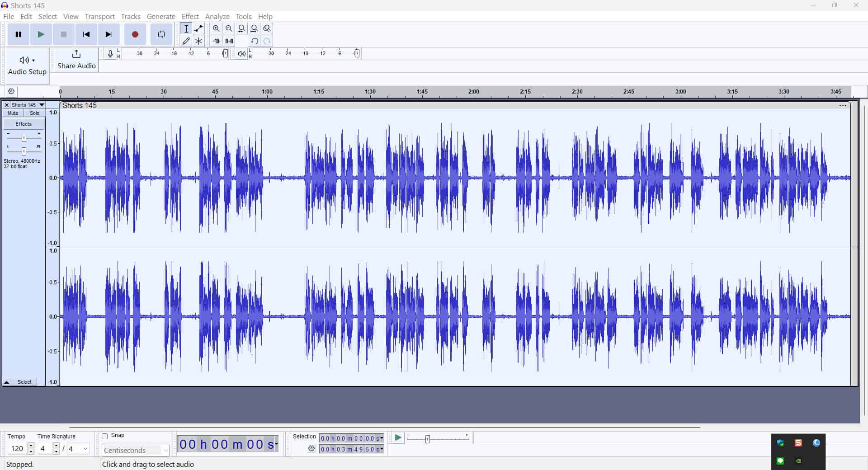Enable the Snap checkbox
The image size is (868, 470).
coord(105,436)
